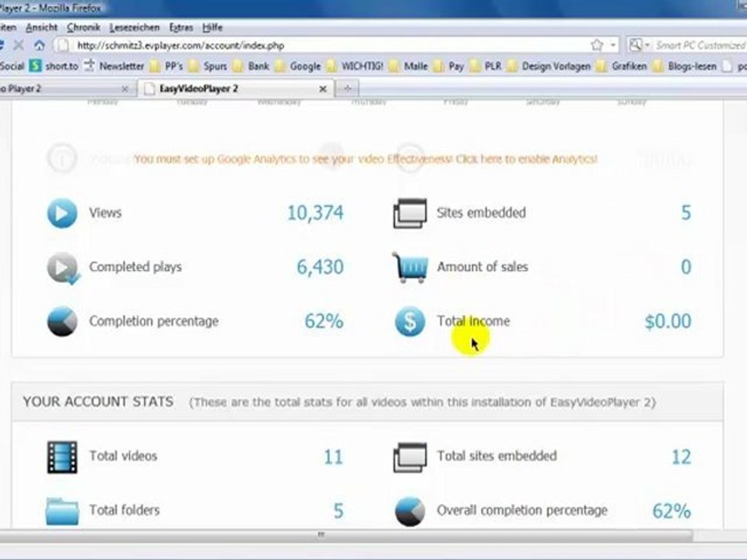Click the horizontal scrollbar at bottom
Screen dimensions: 747x560
tap(345, 535)
